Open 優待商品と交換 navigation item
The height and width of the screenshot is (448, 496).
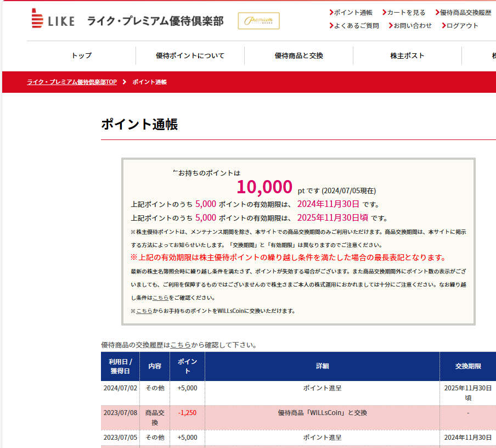[x=298, y=55]
